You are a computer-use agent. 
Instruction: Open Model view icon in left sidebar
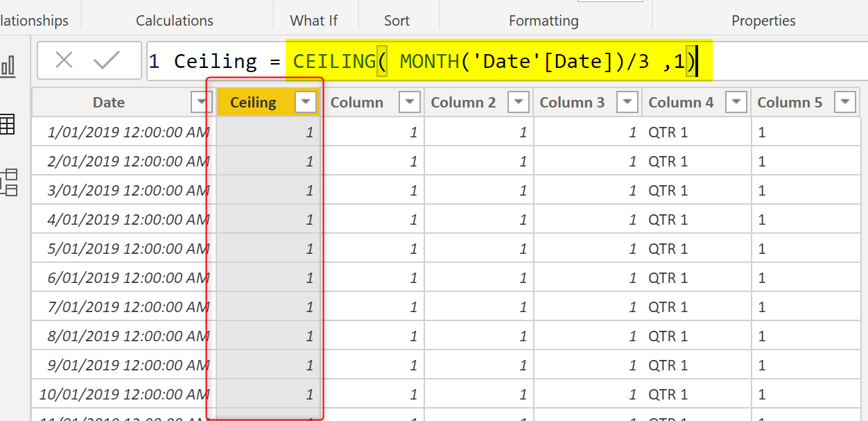click(8, 182)
